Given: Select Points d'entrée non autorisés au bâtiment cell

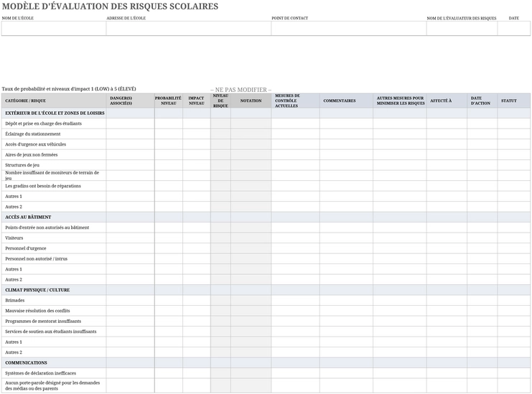Looking at the screenshot, I should pos(54,228).
